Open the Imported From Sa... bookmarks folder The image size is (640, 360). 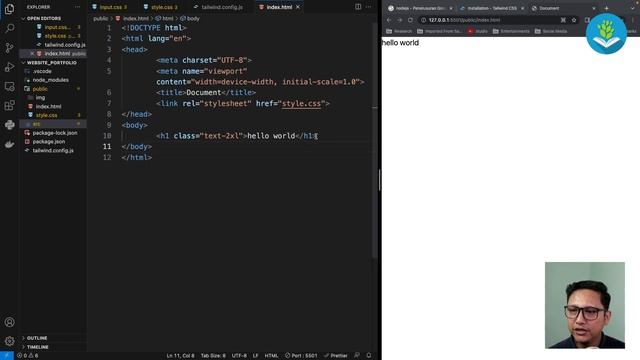click(439, 31)
